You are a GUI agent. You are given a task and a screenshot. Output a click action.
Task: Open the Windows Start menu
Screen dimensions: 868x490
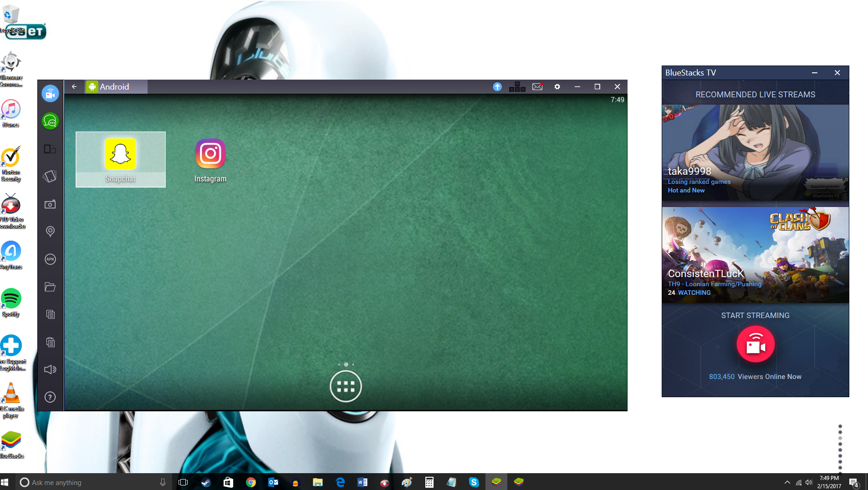point(5,482)
